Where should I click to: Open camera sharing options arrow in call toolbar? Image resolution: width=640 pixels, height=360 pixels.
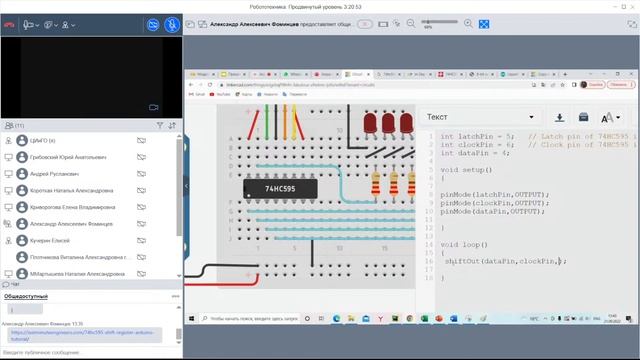56,25
